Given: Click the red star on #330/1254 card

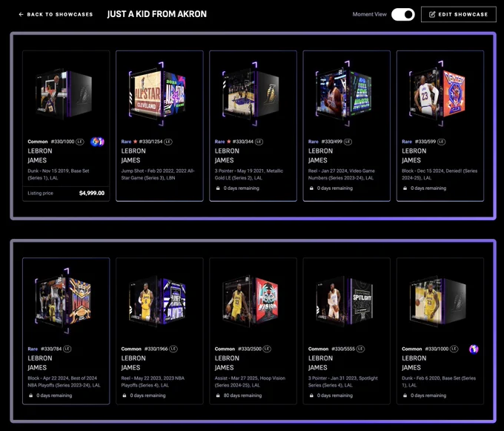Looking at the screenshot, I should pyautogui.click(x=136, y=142).
